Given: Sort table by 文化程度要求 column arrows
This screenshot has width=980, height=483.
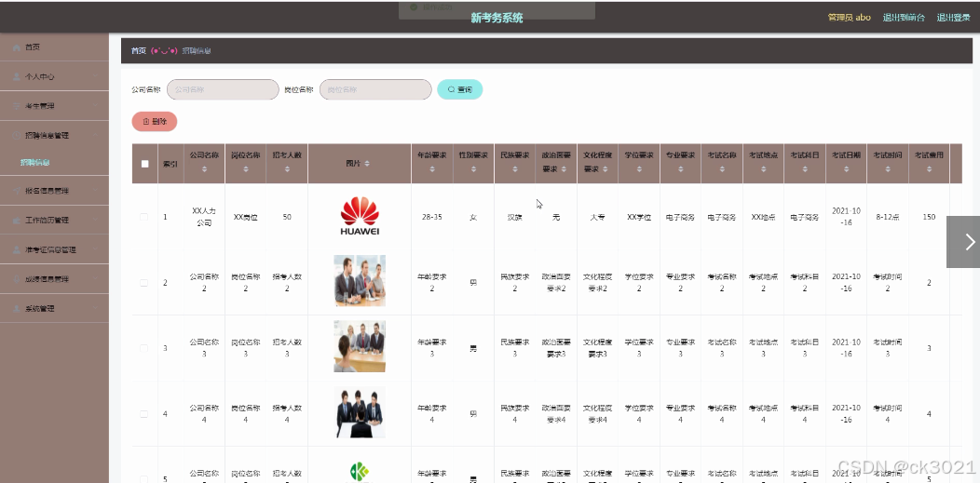Looking at the screenshot, I should [x=606, y=169].
